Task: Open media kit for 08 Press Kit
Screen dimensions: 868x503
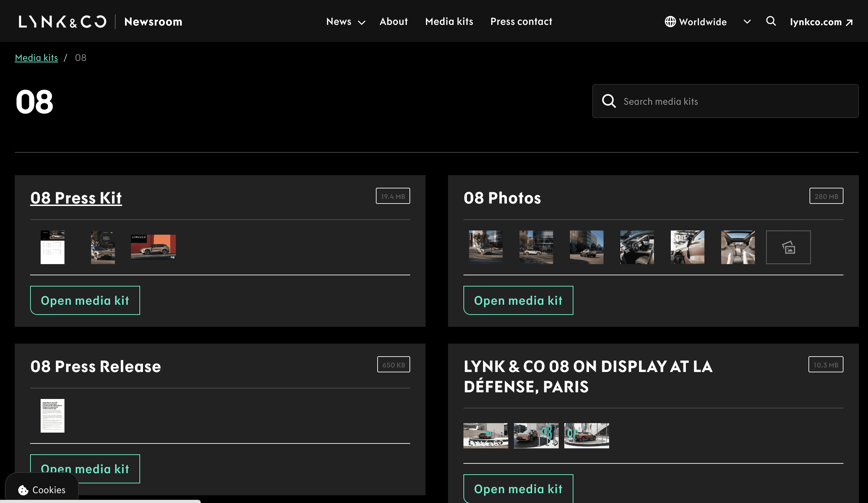Action: pos(85,301)
